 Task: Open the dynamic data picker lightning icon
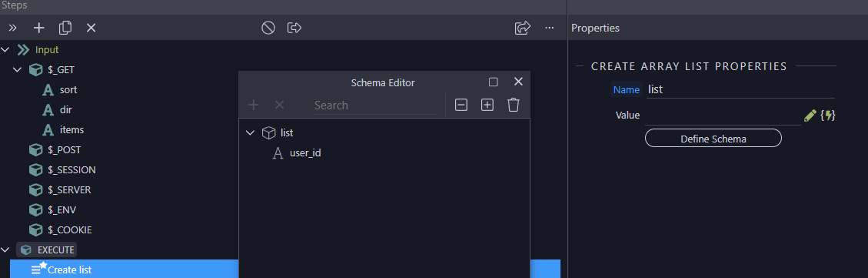coord(828,116)
